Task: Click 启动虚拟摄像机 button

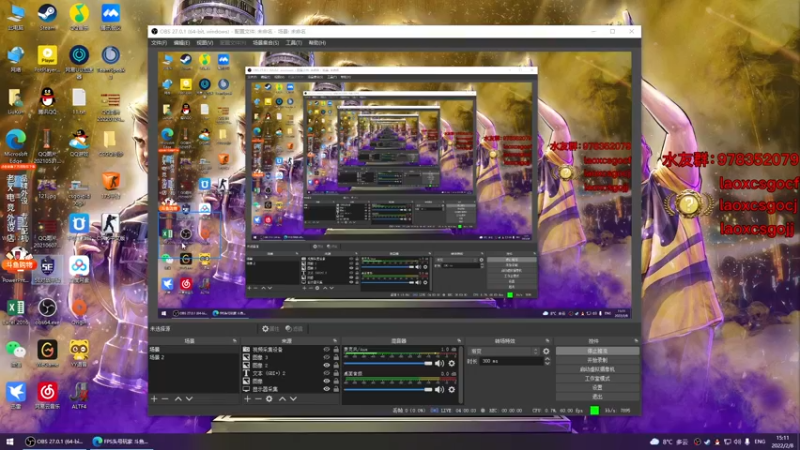Action: click(597, 369)
